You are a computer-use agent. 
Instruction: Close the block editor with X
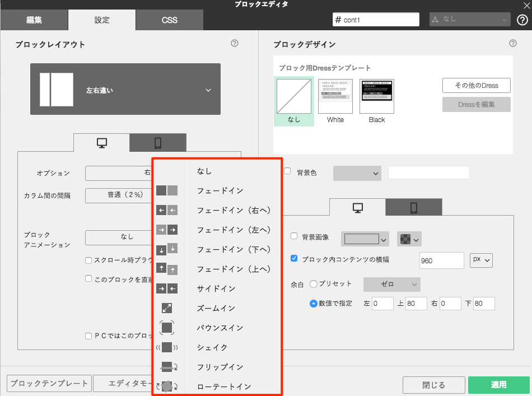click(526, 6)
